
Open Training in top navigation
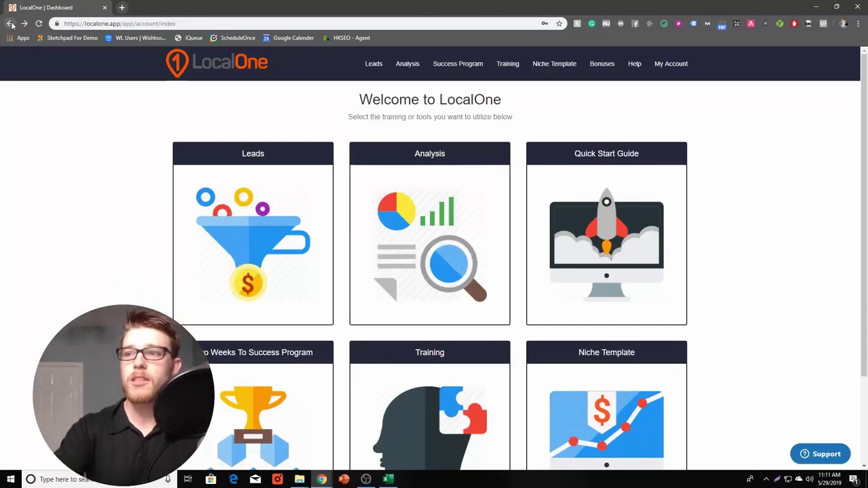point(507,64)
